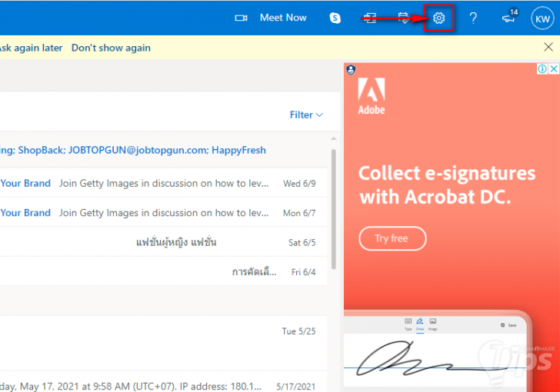This screenshot has width=560, height=392.
Task: Open the To Do calendar-check icon
Action: pyautogui.click(x=404, y=18)
